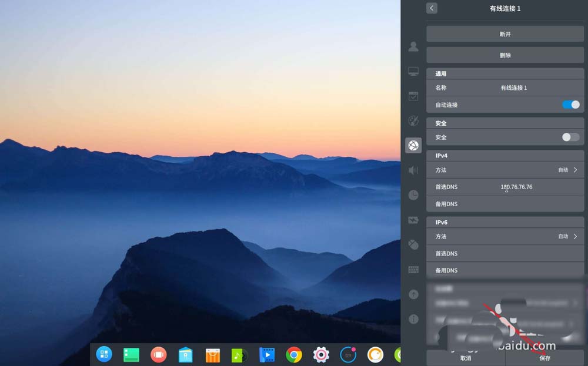The width and height of the screenshot is (588, 366).
Task: Open Personalization palette icon in sidebar
Action: 413,120
